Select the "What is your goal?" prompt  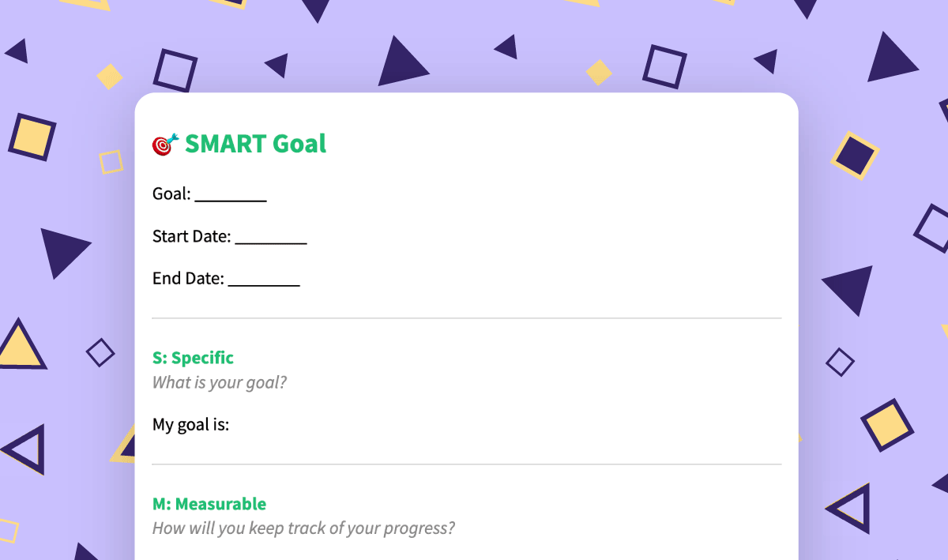[219, 383]
